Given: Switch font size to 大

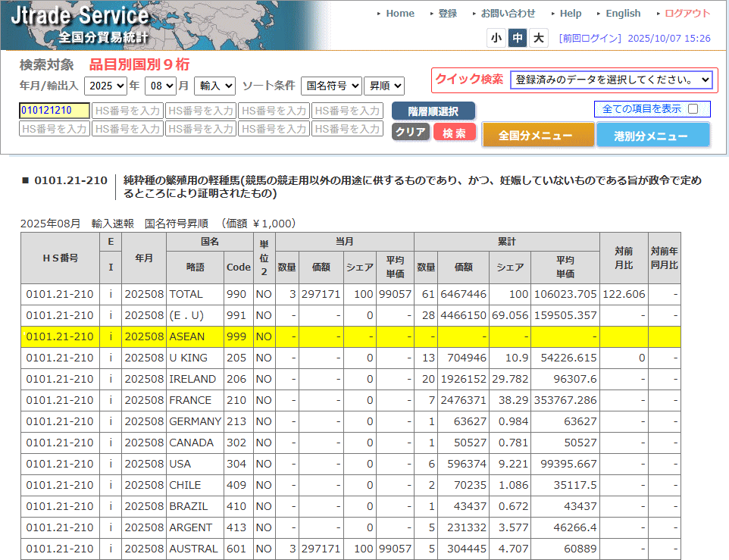Looking at the screenshot, I should [537, 37].
